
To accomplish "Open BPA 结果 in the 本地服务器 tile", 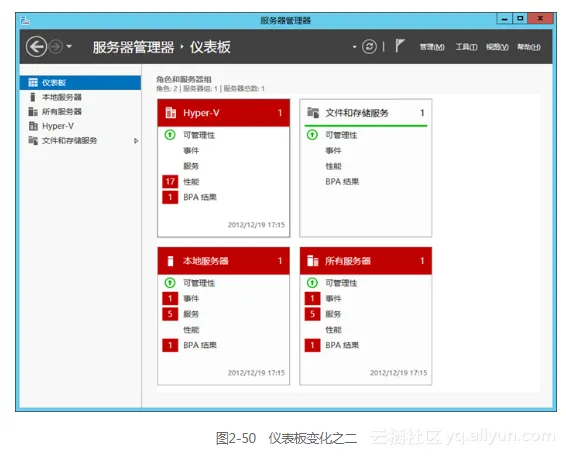I will click(200, 346).
